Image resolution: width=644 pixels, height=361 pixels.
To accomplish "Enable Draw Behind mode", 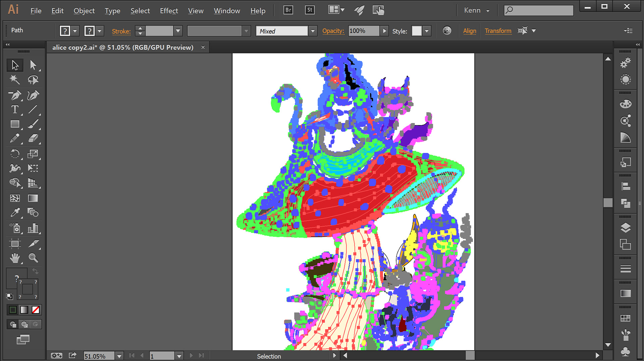I will pos(24,324).
